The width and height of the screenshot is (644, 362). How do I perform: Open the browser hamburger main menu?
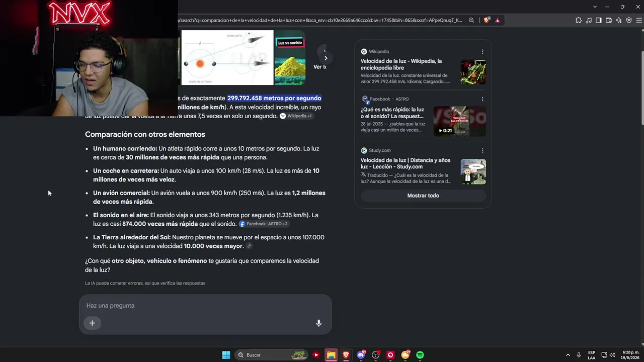pyautogui.click(x=639, y=20)
